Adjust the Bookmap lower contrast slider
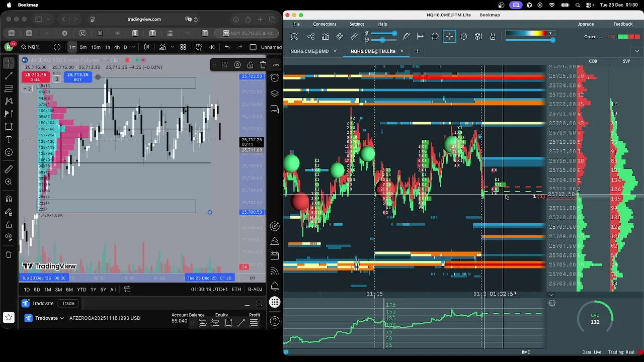Viewport: 644px width, 362px height. click(382, 40)
